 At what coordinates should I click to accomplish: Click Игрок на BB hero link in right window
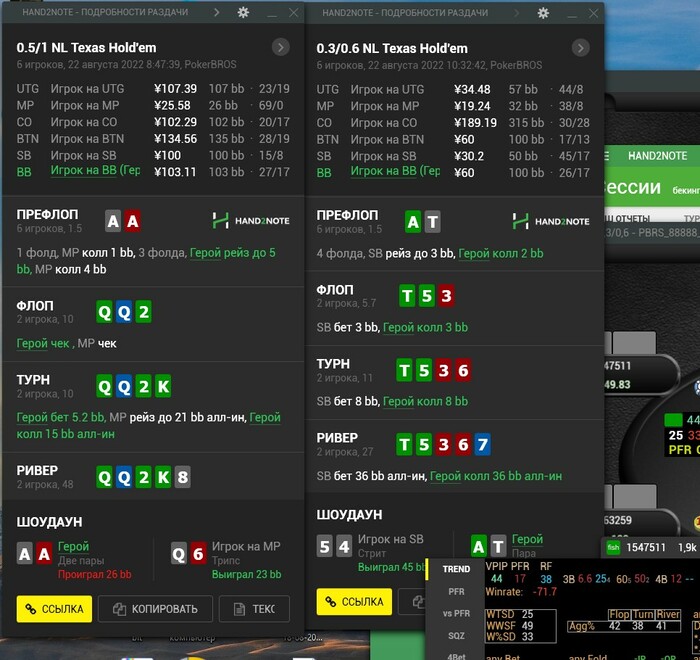pos(395,171)
